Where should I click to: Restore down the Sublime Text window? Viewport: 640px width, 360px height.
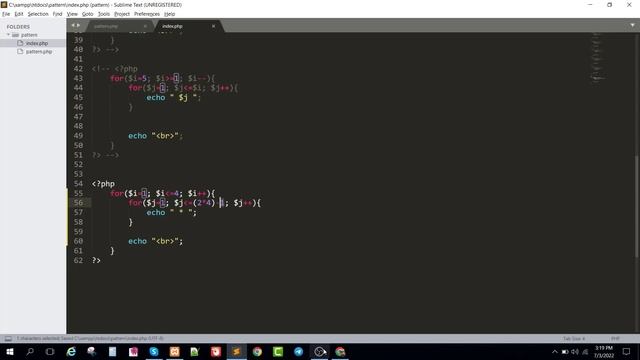609,4
